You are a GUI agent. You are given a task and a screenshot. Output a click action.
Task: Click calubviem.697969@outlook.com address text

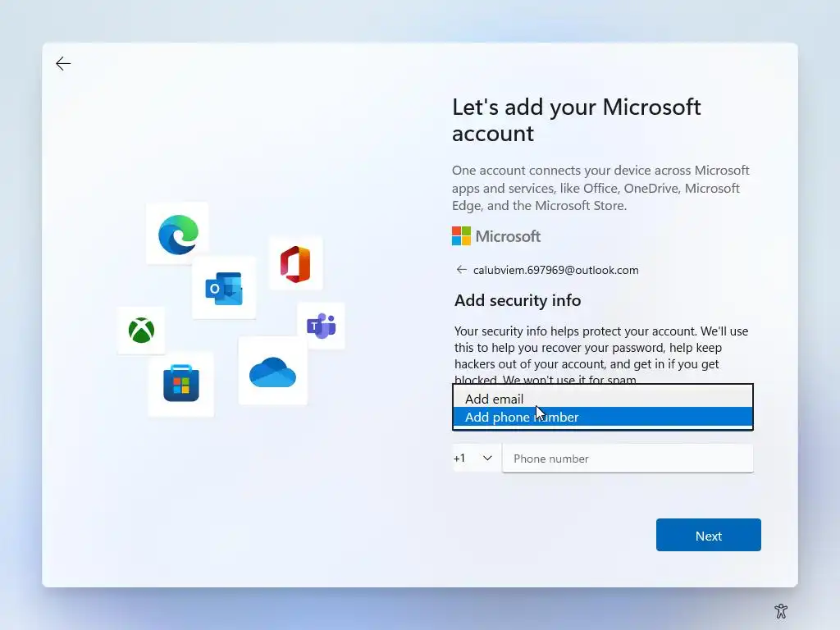[555, 270]
